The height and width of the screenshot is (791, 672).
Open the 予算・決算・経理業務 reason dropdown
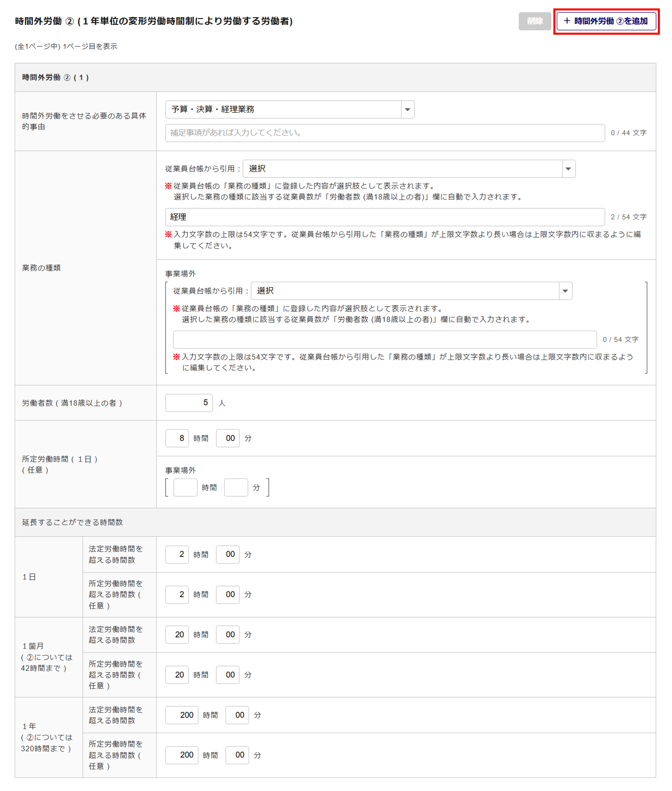tap(289, 110)
